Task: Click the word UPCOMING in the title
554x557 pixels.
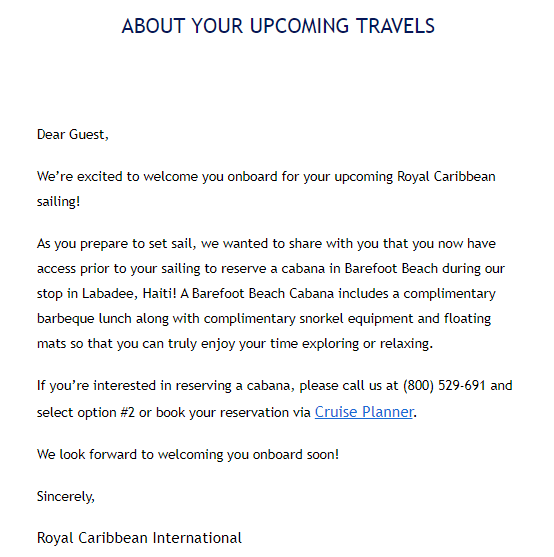Action: click(299, 26)
